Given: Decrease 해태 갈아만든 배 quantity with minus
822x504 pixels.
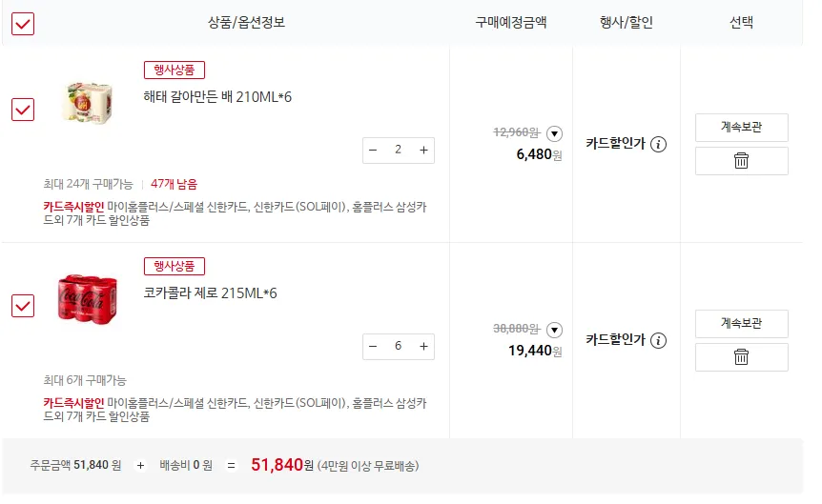Looking at the screenshot, I should pyautogui.click(x=373, y=150).
